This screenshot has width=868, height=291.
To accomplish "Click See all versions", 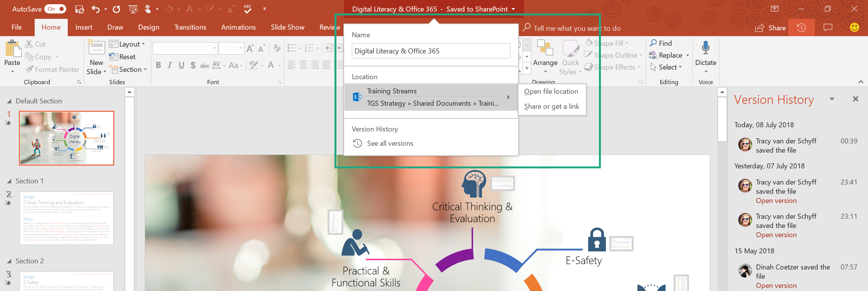I will 390,143.
